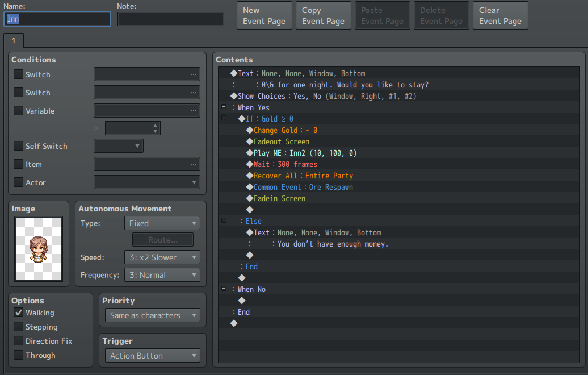The width and height of the screenshot is (588, 375).
Task: Collapse the When Yes branch
Action: point(224,107)
